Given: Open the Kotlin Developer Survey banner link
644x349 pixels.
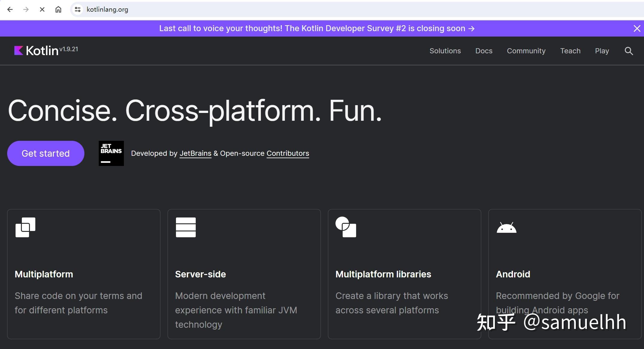Looking at the screenshot, I should pos(317,28).
